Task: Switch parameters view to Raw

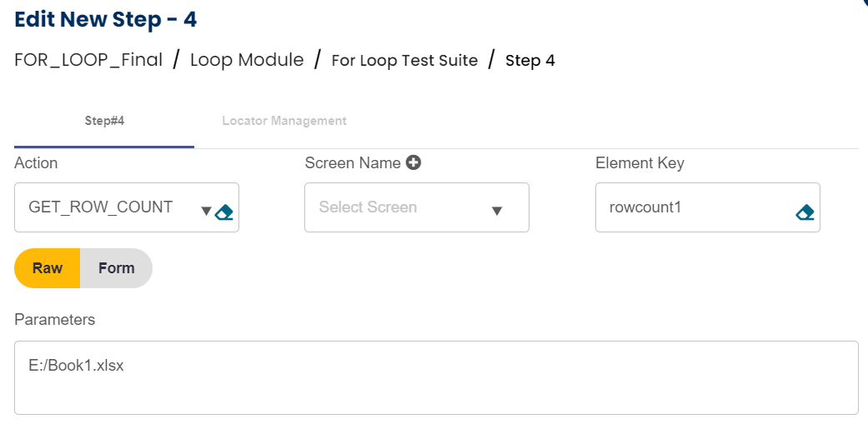Action: [48, 268]
